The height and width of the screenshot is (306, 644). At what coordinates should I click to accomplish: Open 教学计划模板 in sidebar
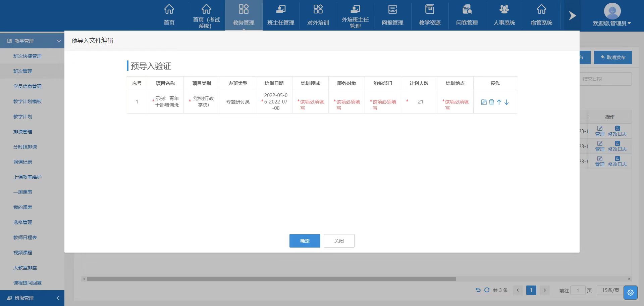(x=28, y=101)
